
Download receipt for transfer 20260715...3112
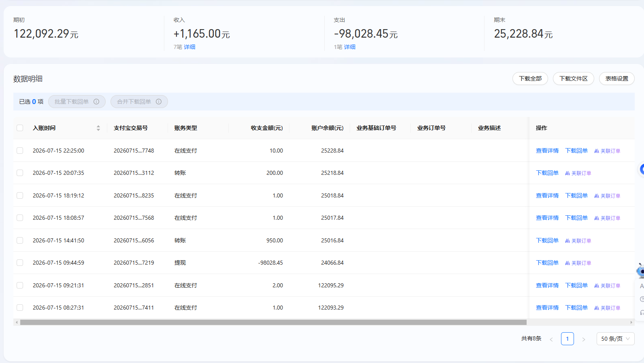(547, 173)
